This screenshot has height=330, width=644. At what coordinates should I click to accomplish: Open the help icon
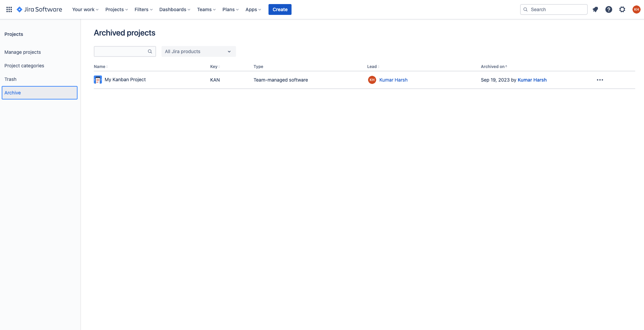coord(608,9)
